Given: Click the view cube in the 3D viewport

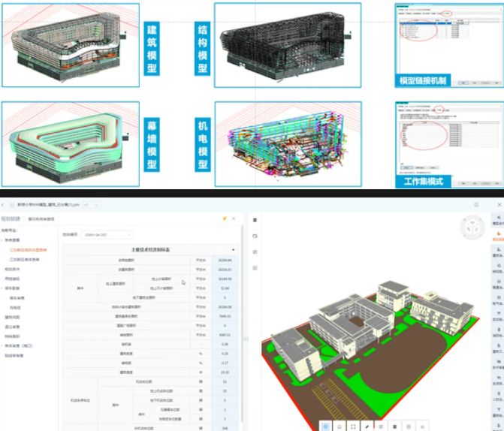Looking at the screenshot, I should [x=472, y=228].
